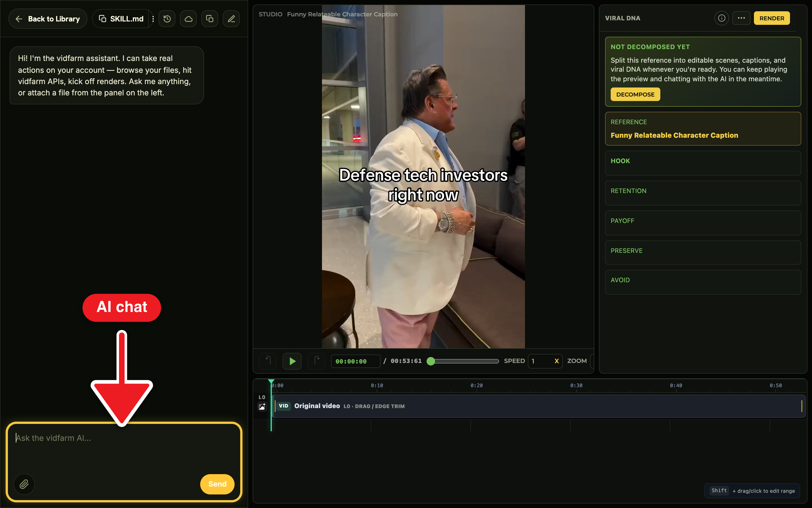The image size is (812, 508).
Task: Select the Original video timeline clip
Action: click(x=538, y=406)
